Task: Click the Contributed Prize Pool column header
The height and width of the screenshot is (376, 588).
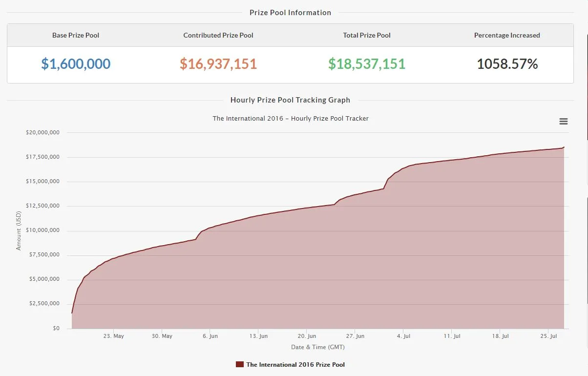Action: tap(218, 35)
